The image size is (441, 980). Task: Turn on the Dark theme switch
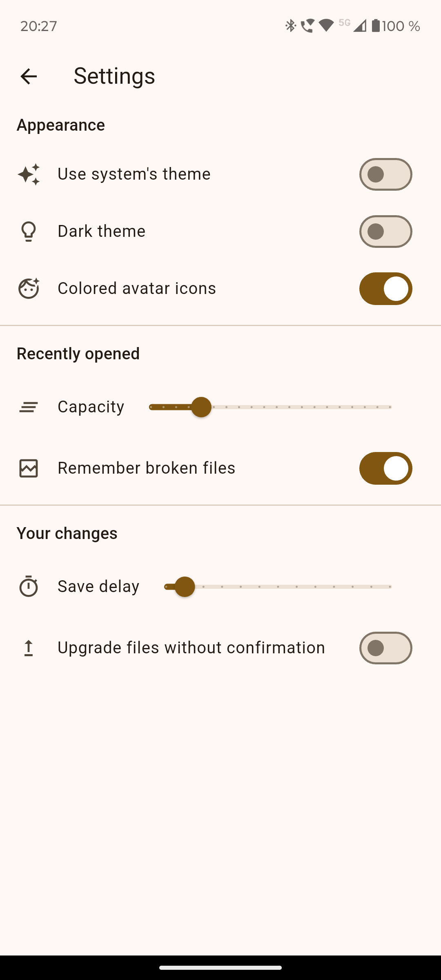click(385, 232)
